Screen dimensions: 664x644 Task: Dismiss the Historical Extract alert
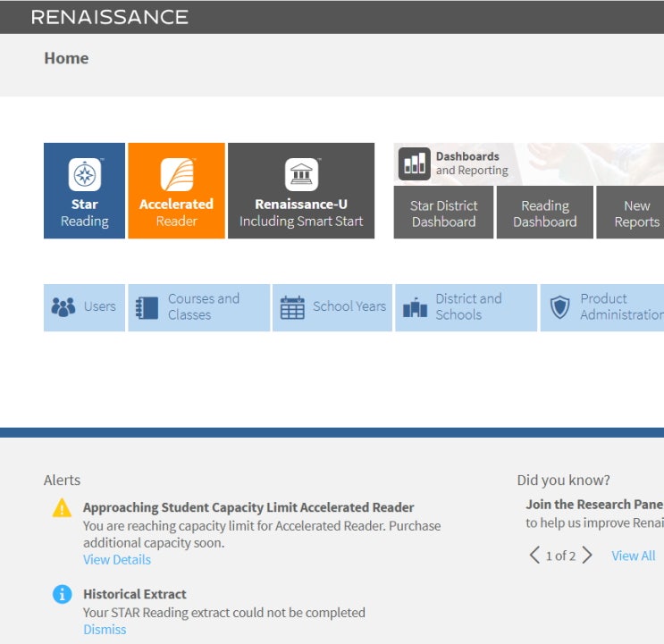[x=105, y=630]
